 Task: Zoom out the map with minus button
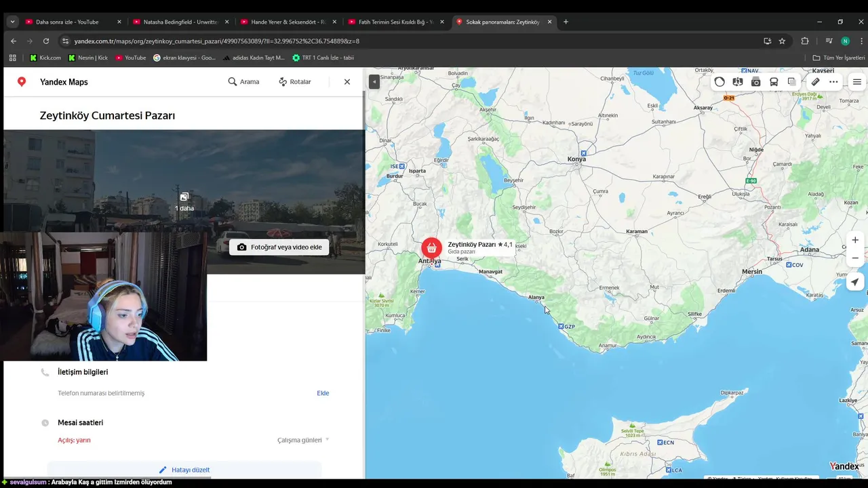855,258
